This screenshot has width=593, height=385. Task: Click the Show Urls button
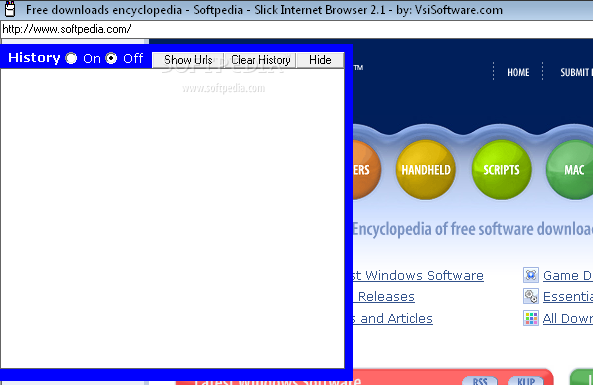[x=188, y=60]
